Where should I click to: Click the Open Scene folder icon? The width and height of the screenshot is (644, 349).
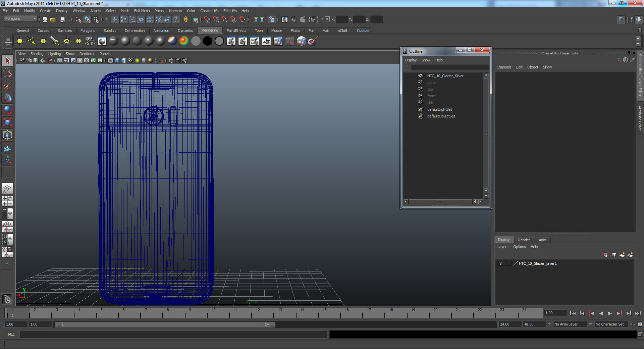53,19
